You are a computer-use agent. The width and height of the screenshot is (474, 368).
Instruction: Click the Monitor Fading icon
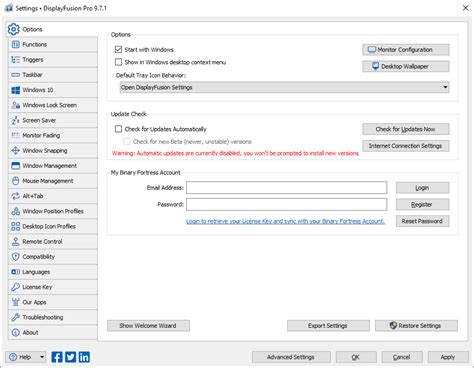pyautogui.click(x=16, y=135)
